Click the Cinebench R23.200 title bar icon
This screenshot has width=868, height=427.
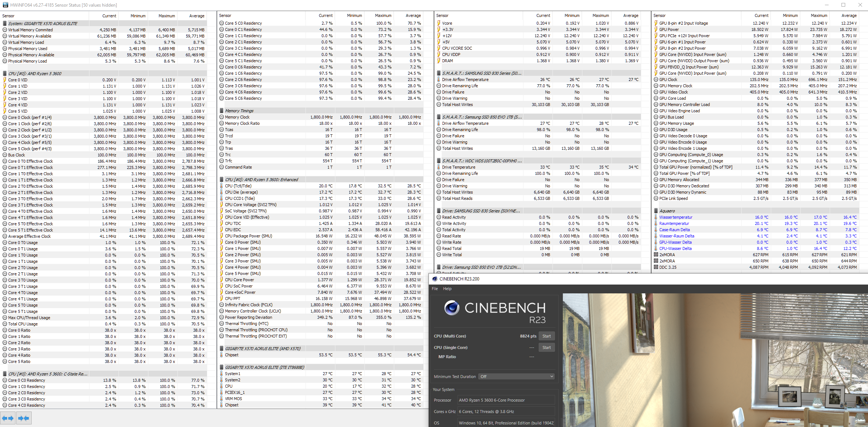435,279
